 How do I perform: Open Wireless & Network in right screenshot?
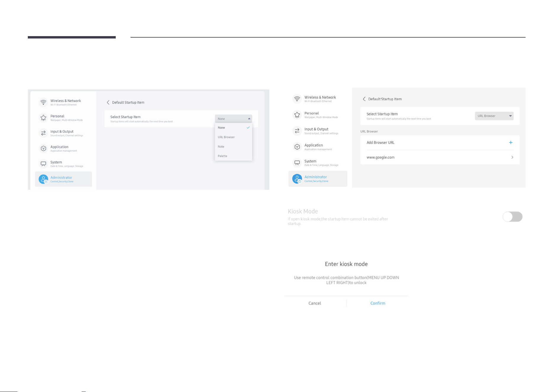click(318, 99)
